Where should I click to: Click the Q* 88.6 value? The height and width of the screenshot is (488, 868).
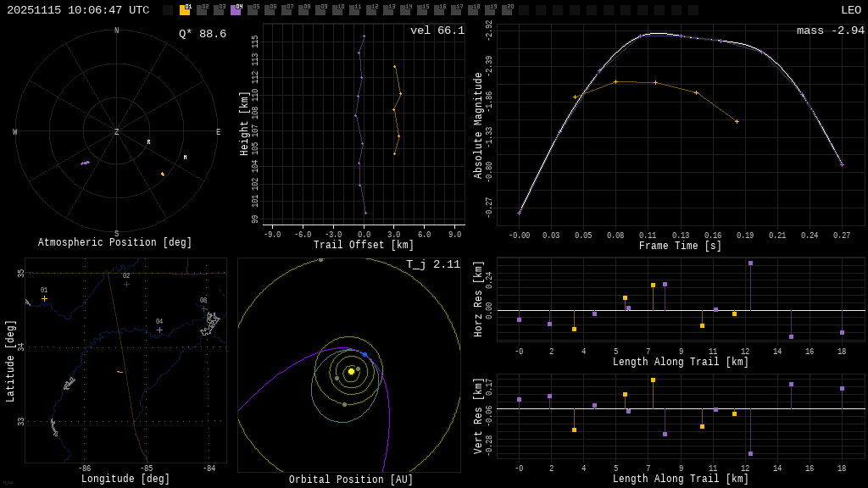(x=202, y=34)
